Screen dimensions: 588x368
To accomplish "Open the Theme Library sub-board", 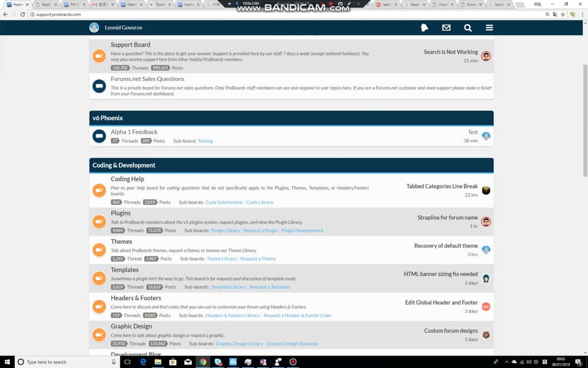I will [x=222, y=258].
